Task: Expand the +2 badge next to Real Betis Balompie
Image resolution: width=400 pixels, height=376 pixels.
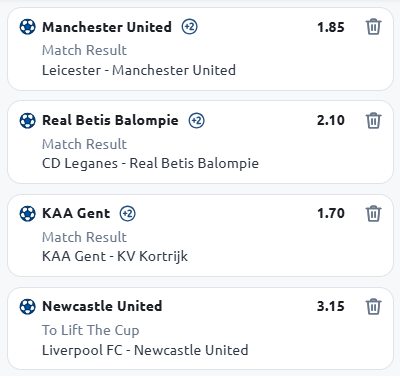Action: (x=197, y=120)
